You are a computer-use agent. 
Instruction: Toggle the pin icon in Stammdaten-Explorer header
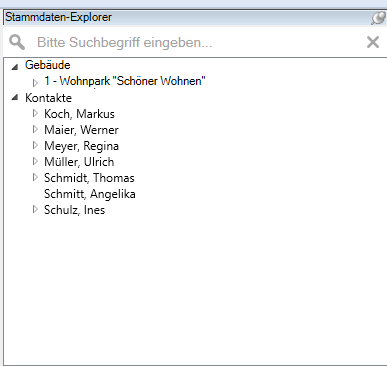click(378, 17)
